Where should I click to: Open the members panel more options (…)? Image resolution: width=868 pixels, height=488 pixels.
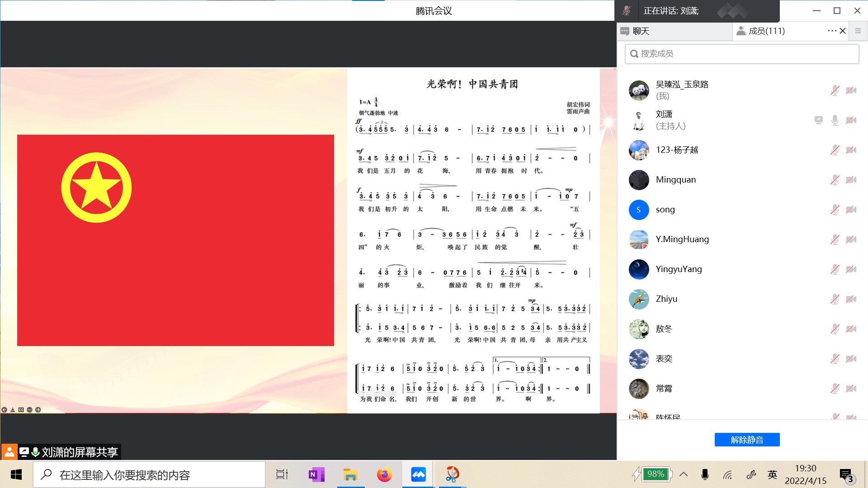832,31
